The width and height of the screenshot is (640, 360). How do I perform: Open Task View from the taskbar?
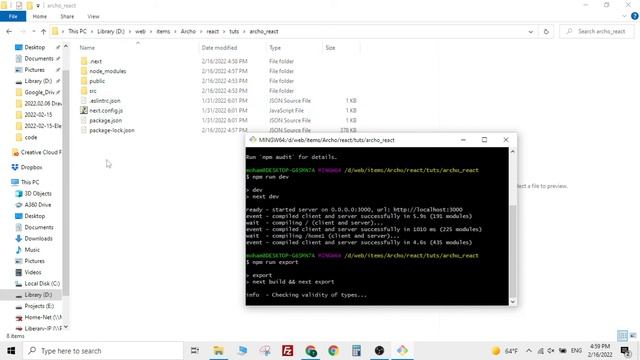(195, 351)
